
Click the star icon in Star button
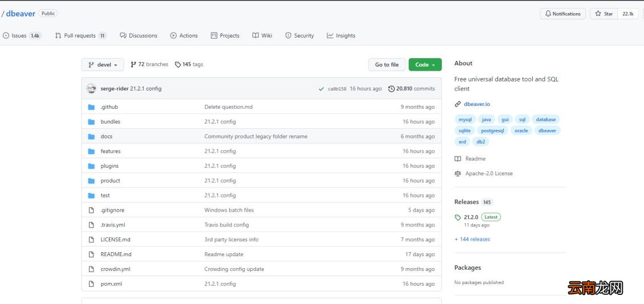[598, 14]
